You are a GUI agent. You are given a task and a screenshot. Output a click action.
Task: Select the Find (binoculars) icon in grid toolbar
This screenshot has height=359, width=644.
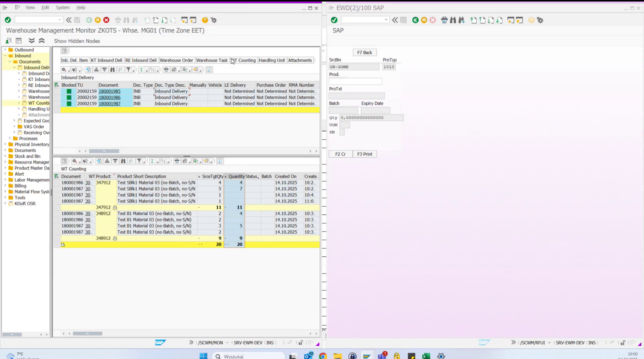[x=113, y=70]
